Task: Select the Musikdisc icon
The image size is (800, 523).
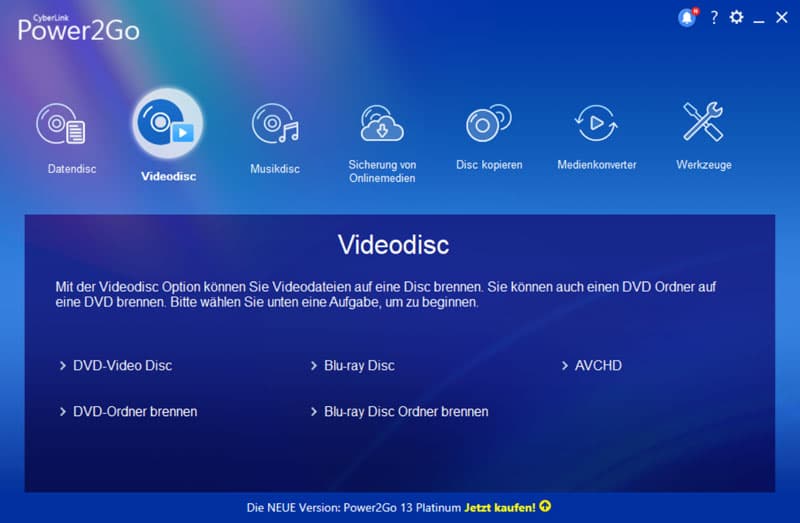Action: [275, 123]
